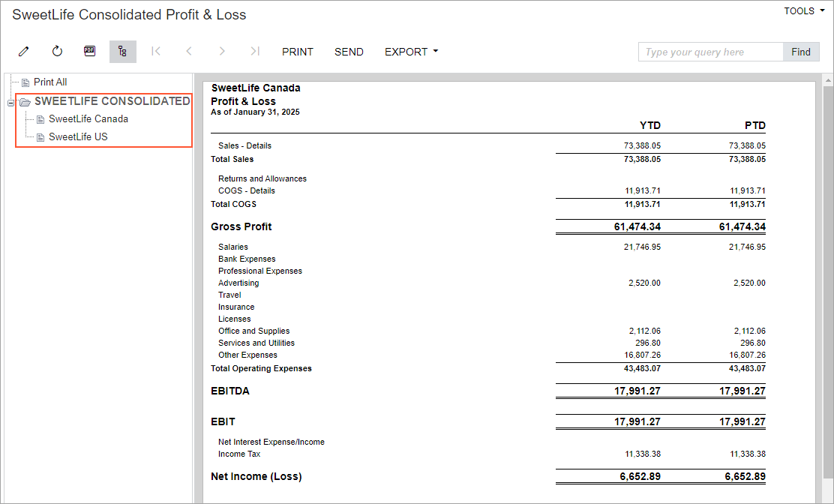Click Advertising YTD value 2,520.00
The width and height of the screenshot is (834, 504).
[x=645, y=283]
